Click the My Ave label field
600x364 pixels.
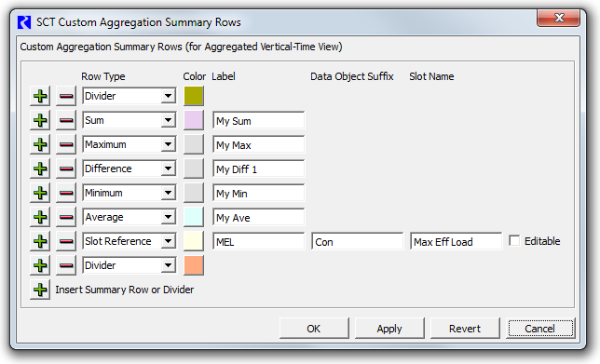(x=259, y=218)
